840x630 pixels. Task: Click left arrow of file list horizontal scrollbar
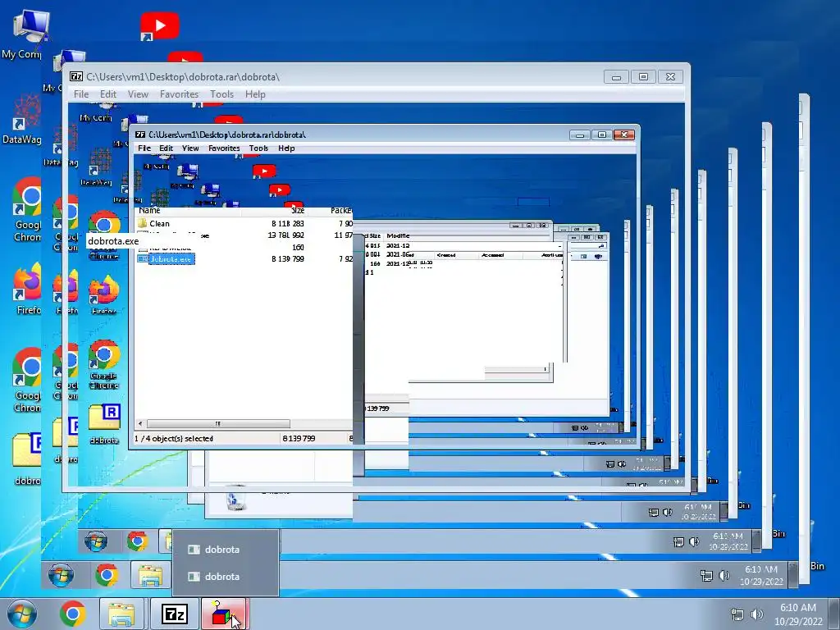[x=140, y=424]
